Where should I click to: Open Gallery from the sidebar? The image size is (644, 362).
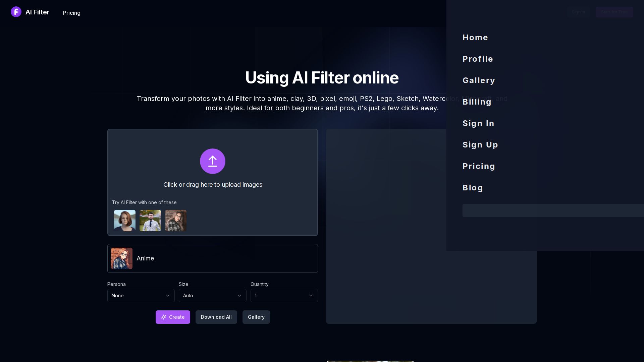479,80
